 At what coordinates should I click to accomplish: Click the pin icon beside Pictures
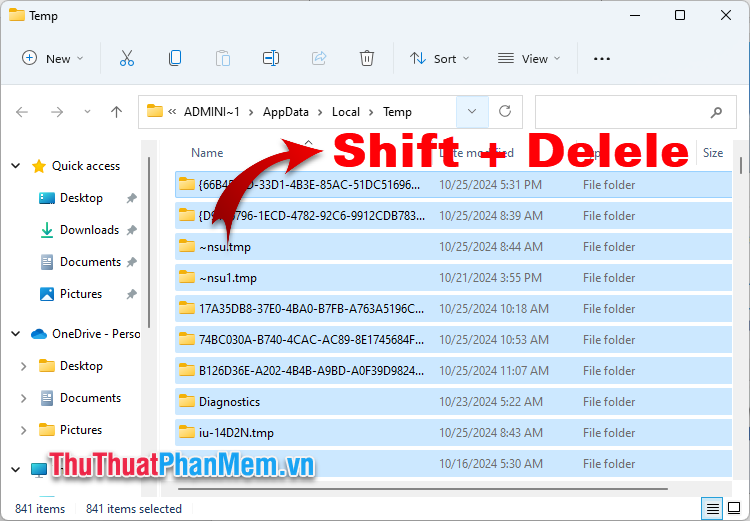point(132,294)
